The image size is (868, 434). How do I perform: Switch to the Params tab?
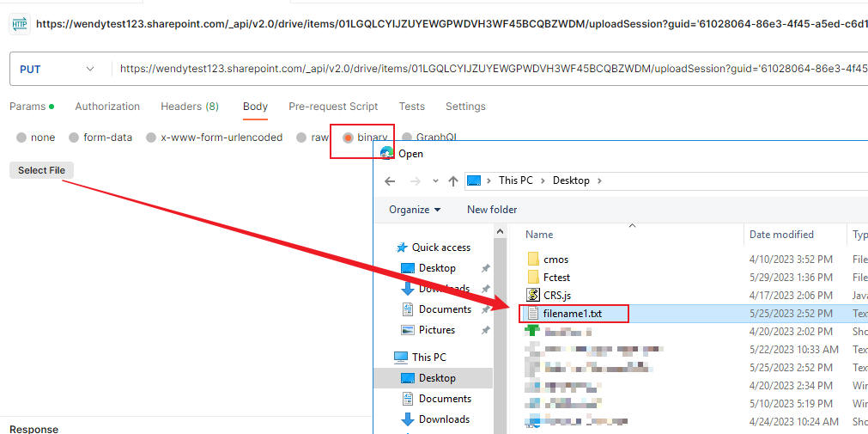coord(32,107)
